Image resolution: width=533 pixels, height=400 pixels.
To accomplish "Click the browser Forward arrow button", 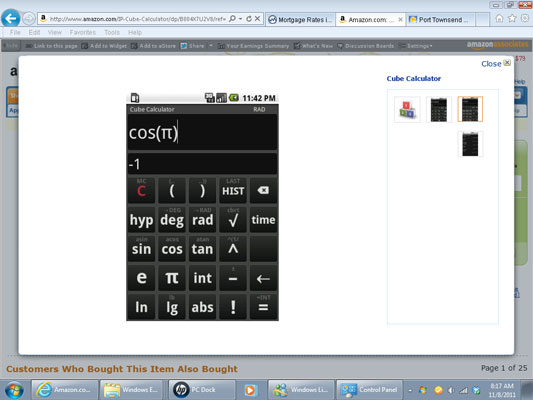I will pyautogui.click(x=29, y=19).
